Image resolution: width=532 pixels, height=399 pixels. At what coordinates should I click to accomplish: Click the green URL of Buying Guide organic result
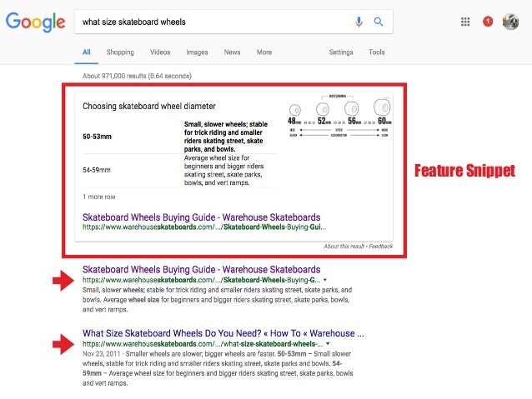202,280
